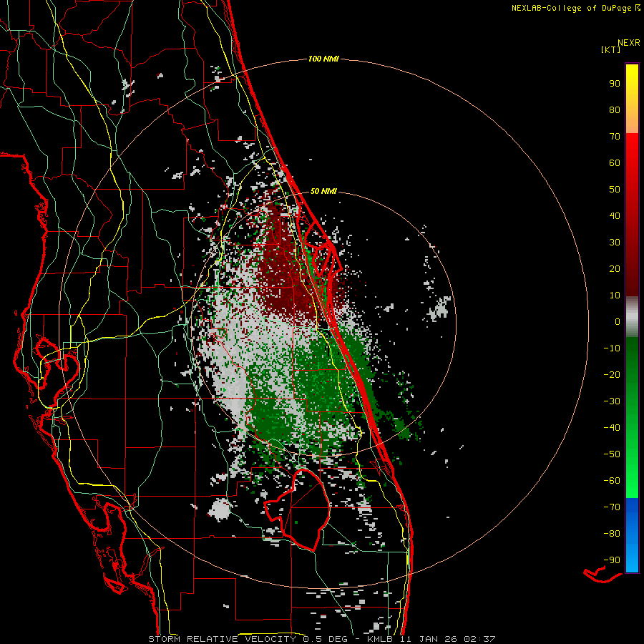Click the 80 value on the velocity scale
This screenshot has height=644, width=644.
tap(615, 109)
